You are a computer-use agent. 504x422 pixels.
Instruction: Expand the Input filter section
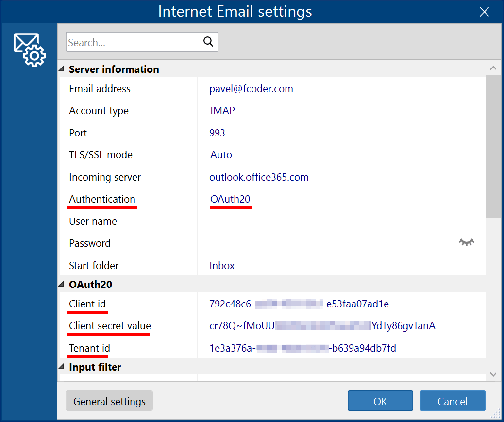tap(61, 367)
